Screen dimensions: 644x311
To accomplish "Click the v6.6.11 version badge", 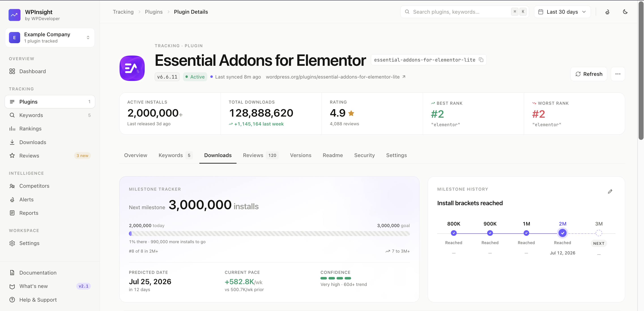I will [x=167, y=77].
